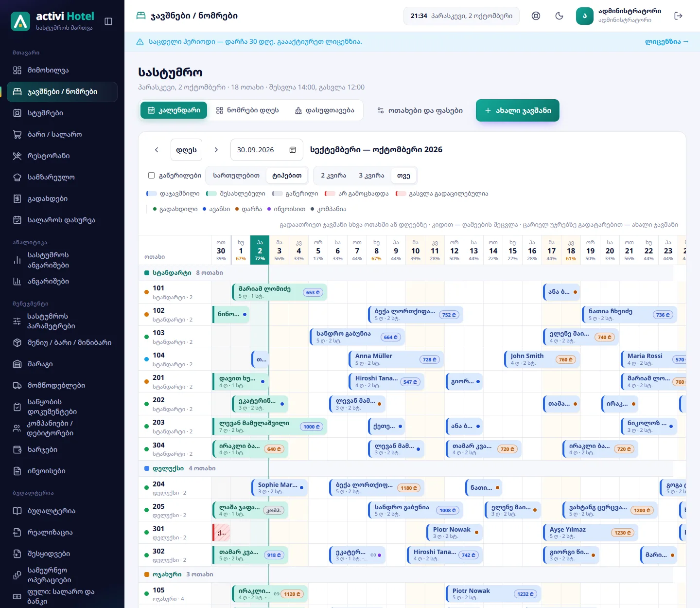The width and height of the screenshot is (700, 608).
Task: Go to next period with right chevron
Action: (x=216, y=150)
